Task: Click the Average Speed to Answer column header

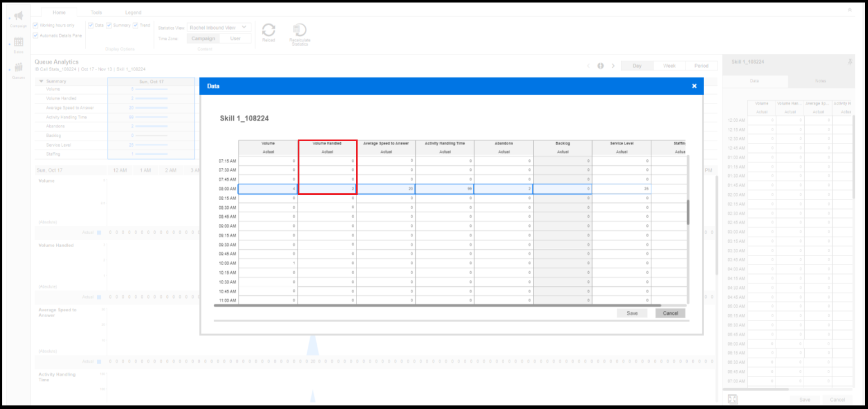Action: coord(386,143)
